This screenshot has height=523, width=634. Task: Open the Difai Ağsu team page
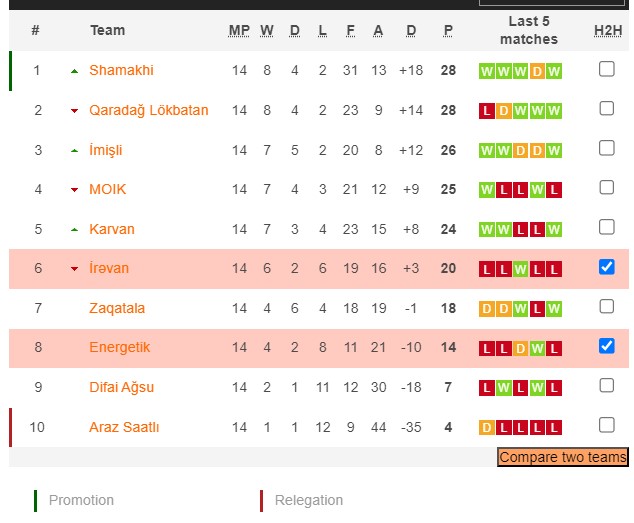pos(121,387)
